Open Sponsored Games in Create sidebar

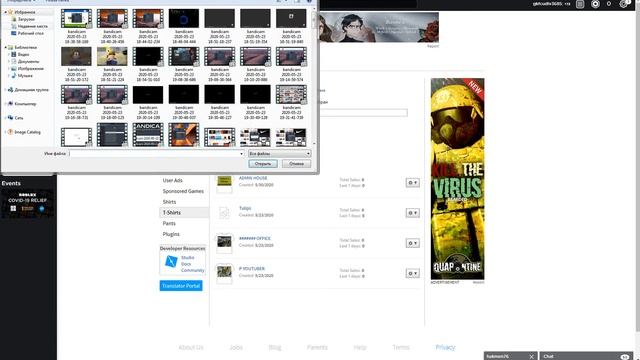point(183,191)
